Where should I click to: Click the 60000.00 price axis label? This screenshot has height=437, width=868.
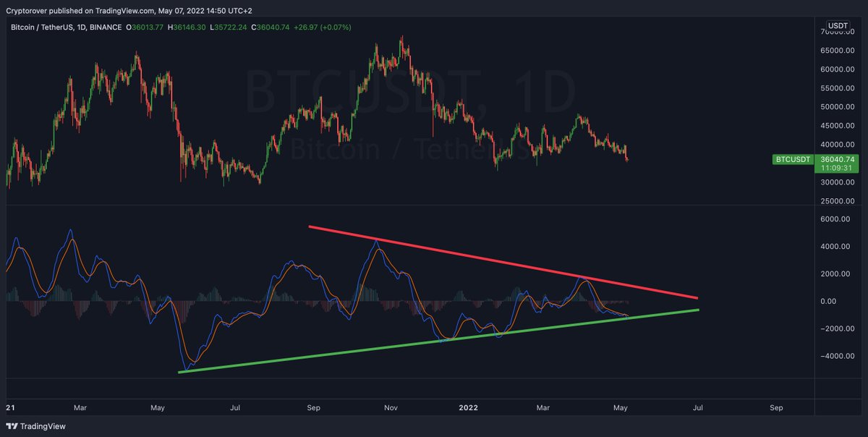[x=838, y=70]
